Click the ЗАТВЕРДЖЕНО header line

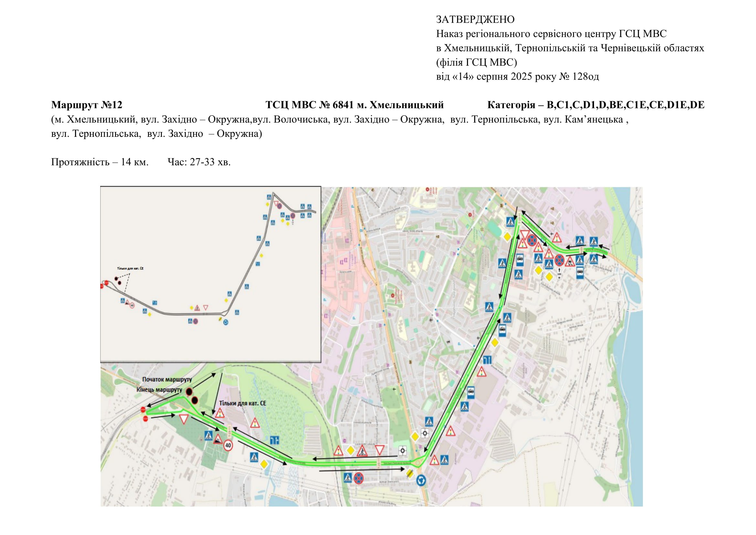point(475,19)
